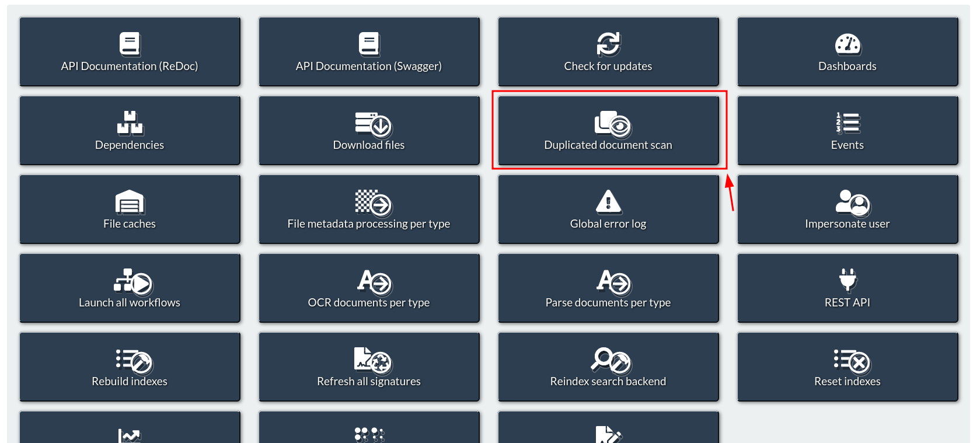Select the Check for updates refresh icon
980x443 pixels.
[608, 44]
